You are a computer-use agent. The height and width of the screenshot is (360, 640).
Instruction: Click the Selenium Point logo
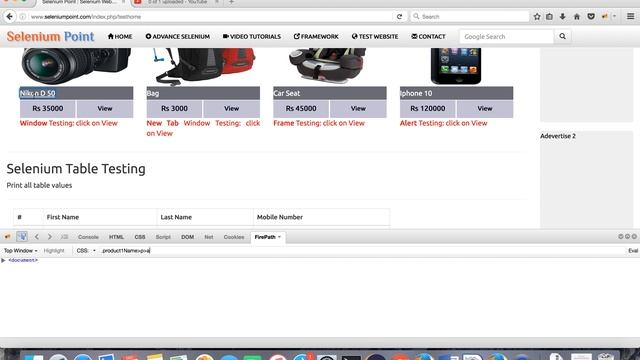[50, 36]
